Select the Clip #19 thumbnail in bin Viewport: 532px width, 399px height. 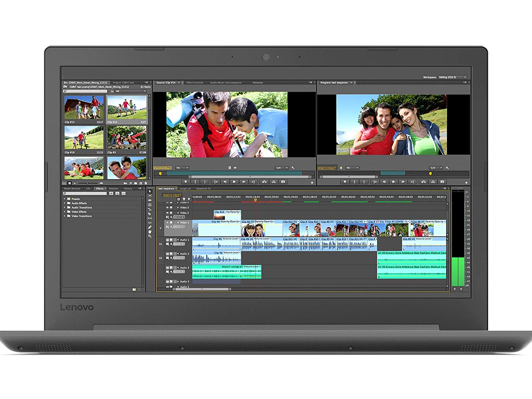(84, 138)
